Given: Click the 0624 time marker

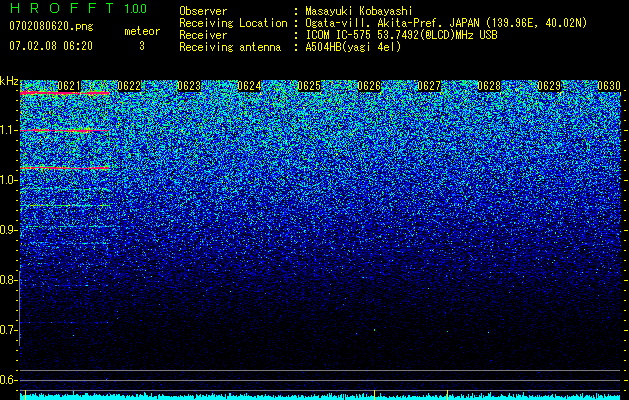Looking at the screenshot, I should 249,86.
